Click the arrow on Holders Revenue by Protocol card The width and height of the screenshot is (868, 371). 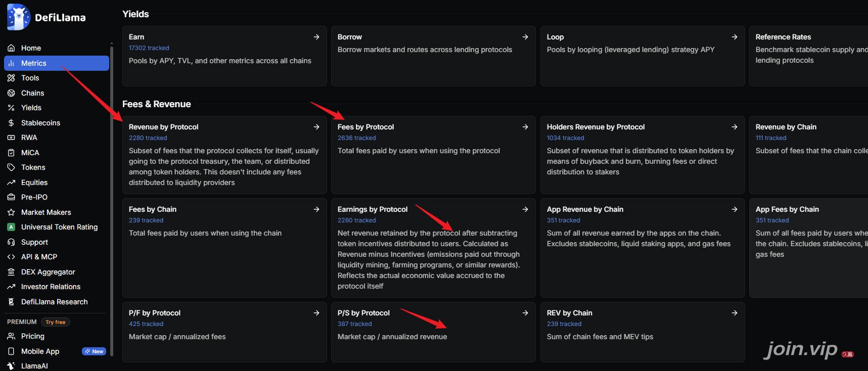735,127
